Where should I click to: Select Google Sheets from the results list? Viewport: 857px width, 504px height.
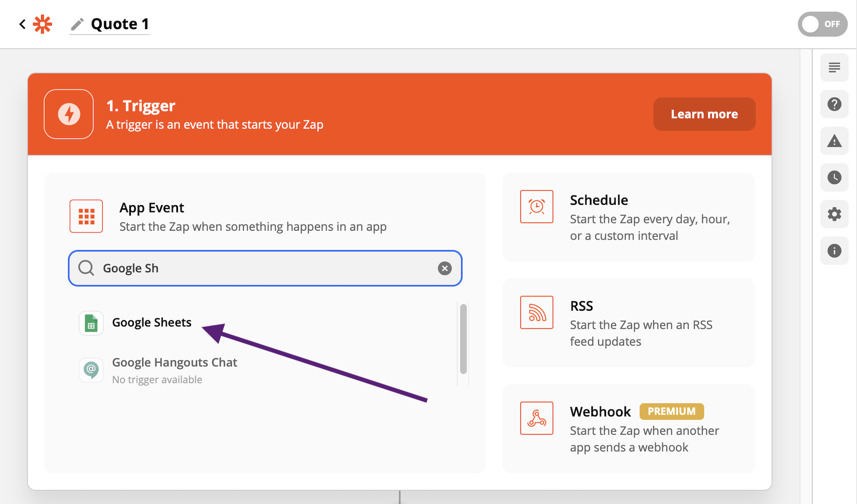pos(152,322)
